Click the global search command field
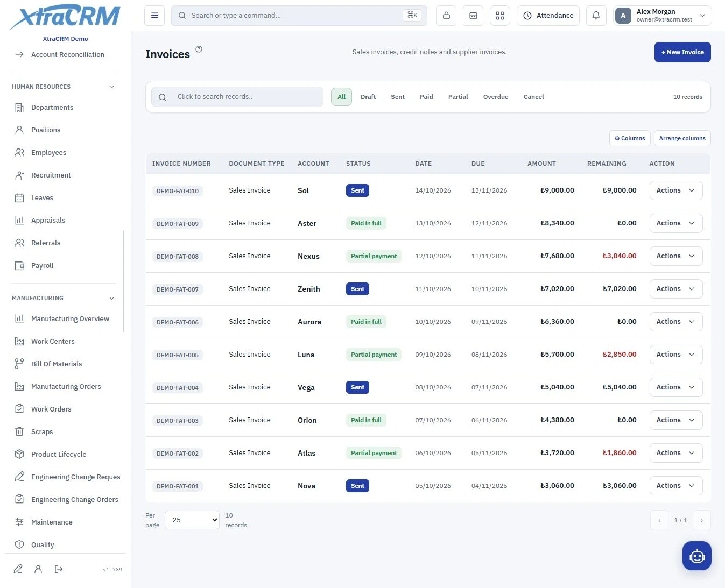Screen dimensions: 725x588 (299, 16)
